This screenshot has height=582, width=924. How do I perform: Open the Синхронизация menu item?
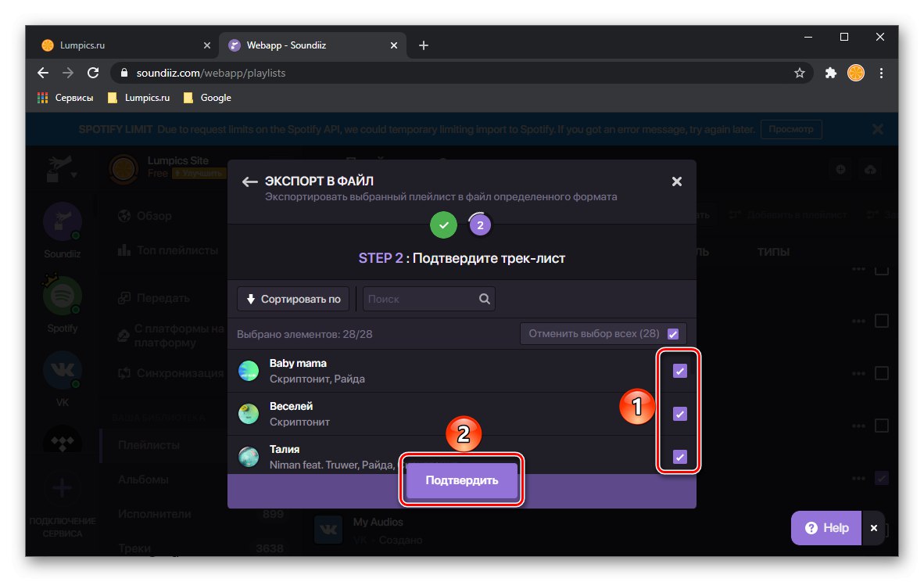point(170,372)
